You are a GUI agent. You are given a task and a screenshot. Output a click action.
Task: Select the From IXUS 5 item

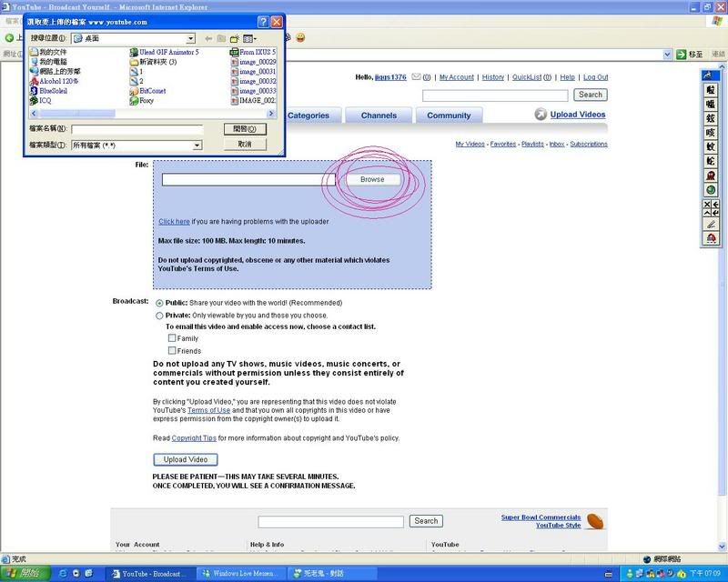pos(253,52)
